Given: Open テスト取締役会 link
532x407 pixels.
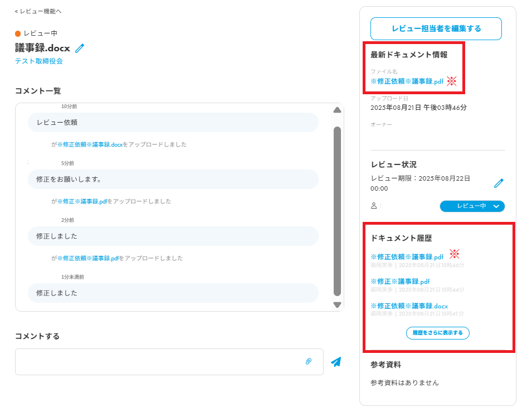Looking at the screenshot, I should click(x=39, y=61).
